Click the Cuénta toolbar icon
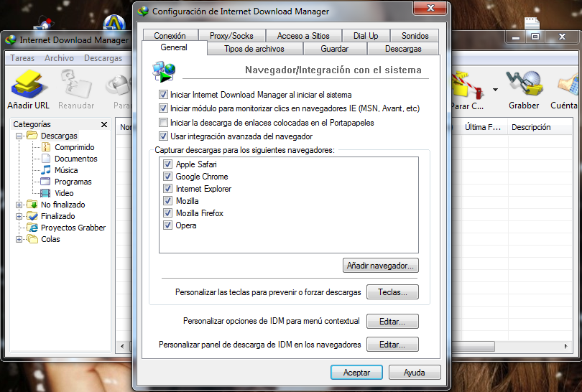The height and width of the screenshot is (392, 582). [x=568, y=85]
